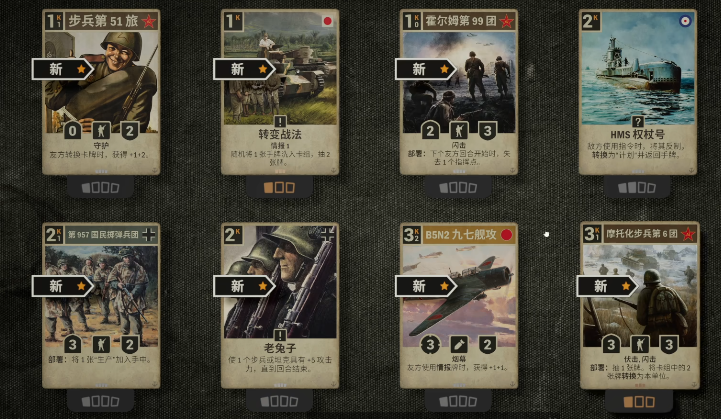Image resolution: width=721 pixels, height=419 pixels.
Task: Click the copy counter under 摩托化步兵第6团
Action: pyautogui.click(x=639, y=402)
